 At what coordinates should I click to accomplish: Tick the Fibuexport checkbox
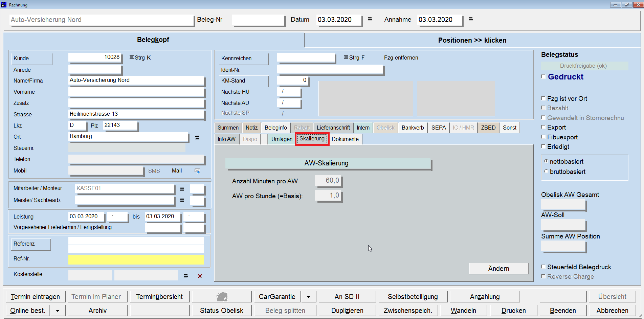[543, 137]
